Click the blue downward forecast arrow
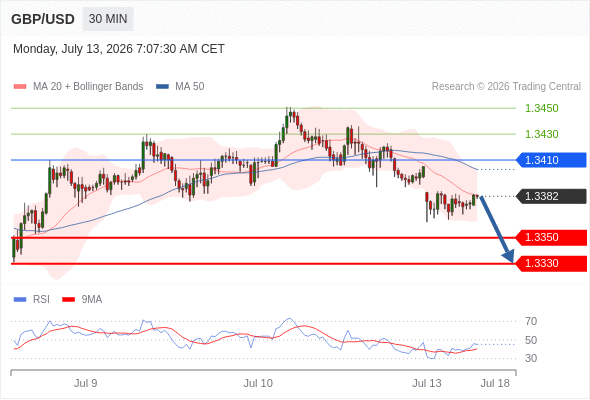Viewport: 590px width, 400px height. 497,229
